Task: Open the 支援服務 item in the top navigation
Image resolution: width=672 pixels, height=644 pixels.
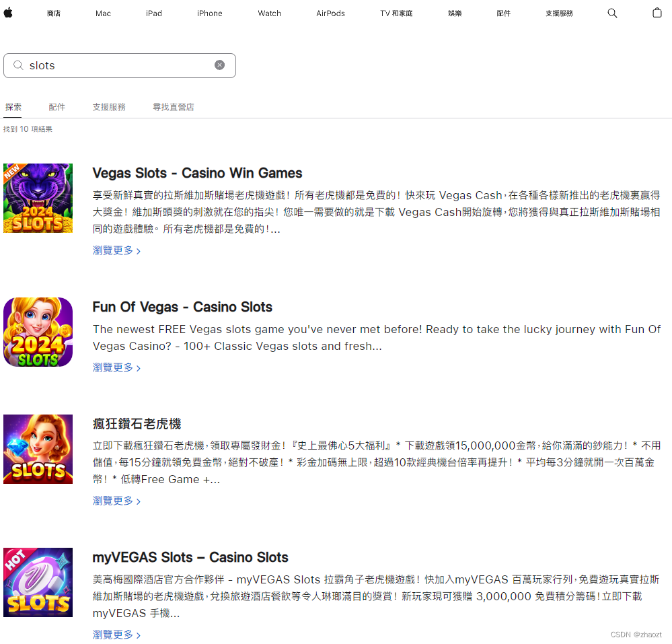Action: click(559, 13)
